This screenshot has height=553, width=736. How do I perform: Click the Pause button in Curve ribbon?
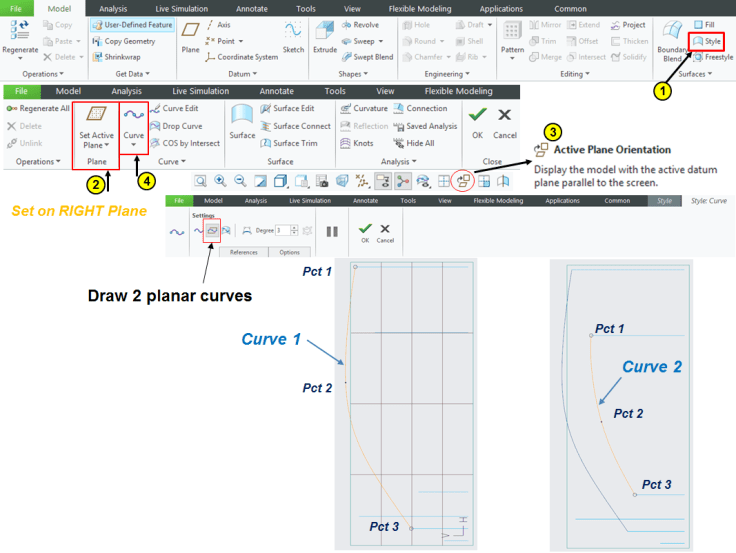coord(332,231)
